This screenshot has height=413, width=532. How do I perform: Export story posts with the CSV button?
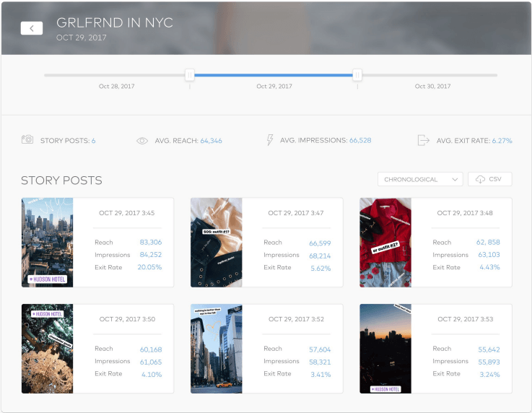489,179
